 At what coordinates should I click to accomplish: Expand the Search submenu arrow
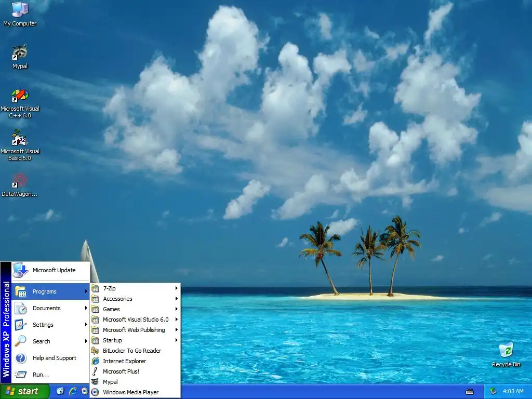86,341
